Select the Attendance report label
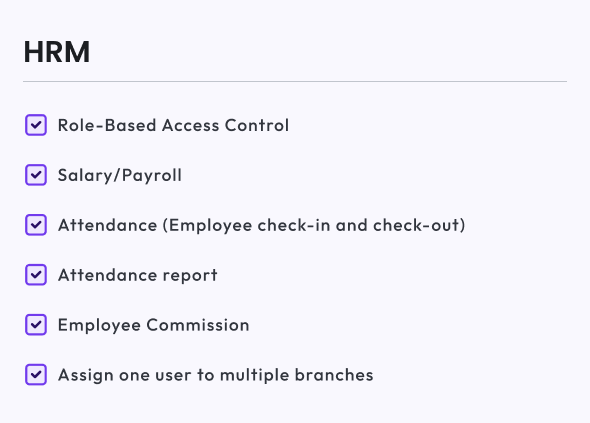 point(138,275)
